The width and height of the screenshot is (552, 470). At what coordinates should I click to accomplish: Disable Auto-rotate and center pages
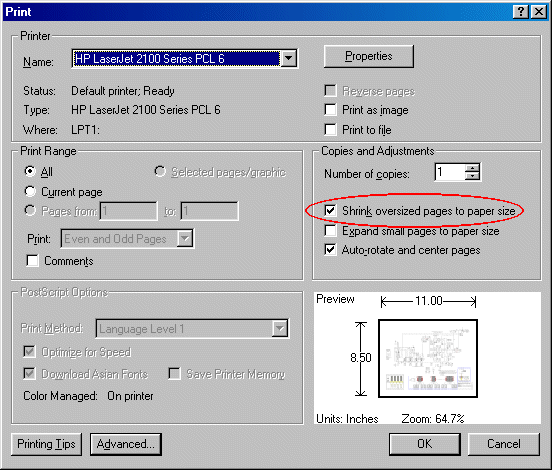click(330, 250)
